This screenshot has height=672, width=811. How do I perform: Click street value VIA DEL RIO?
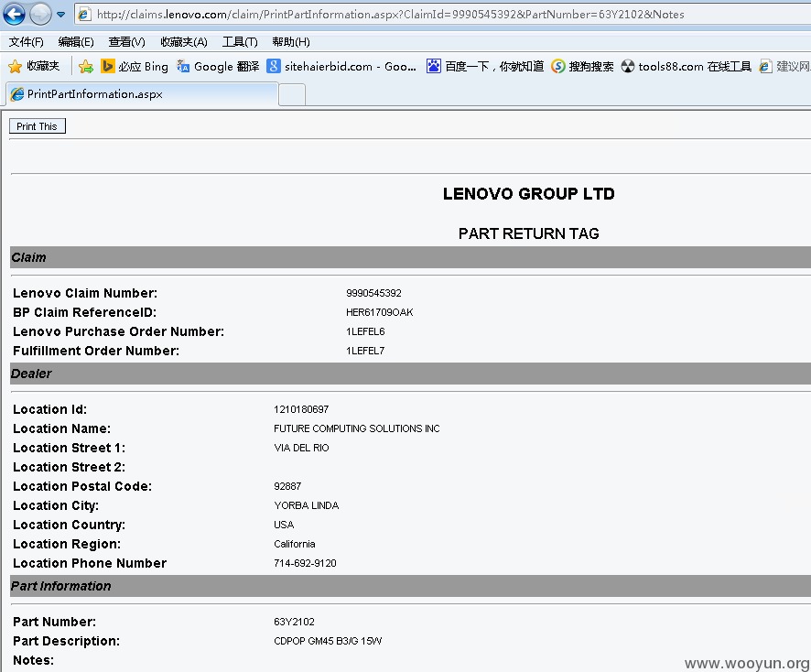pyautogui.click(x=301, y=448)
